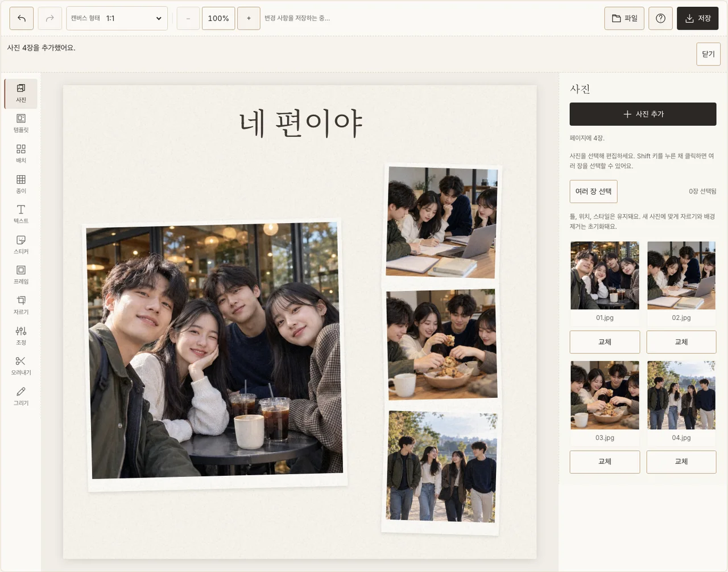Click 교체 replace button under 03.jpg
The image size is (728, 572).
coord(605,462)
